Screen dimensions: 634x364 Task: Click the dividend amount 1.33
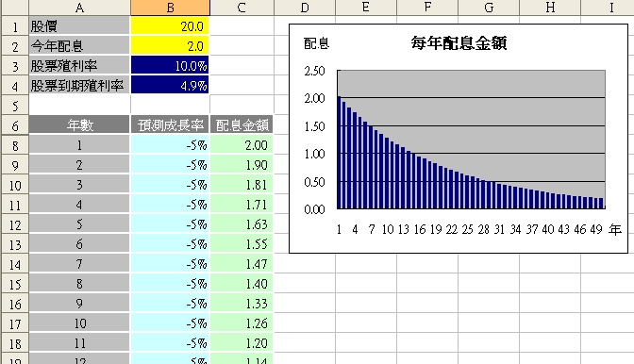242,304
